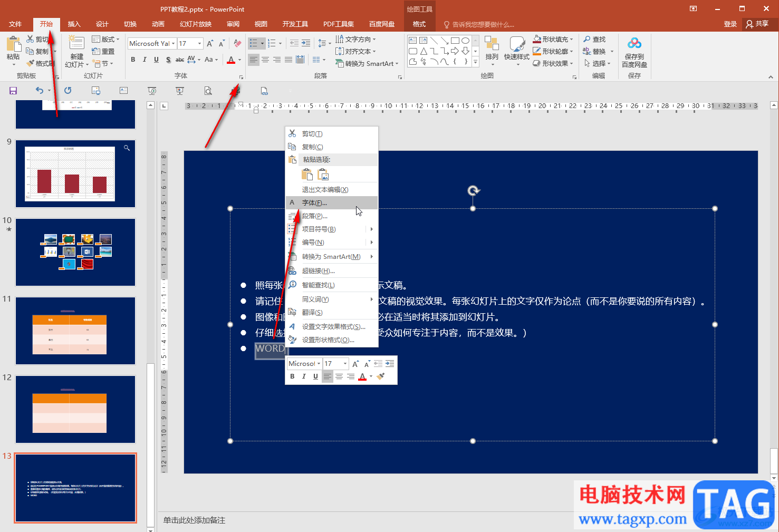Toggle Bold in the floating mini toolbar
This screenshot has height=532, width=779.
point(292,376)
